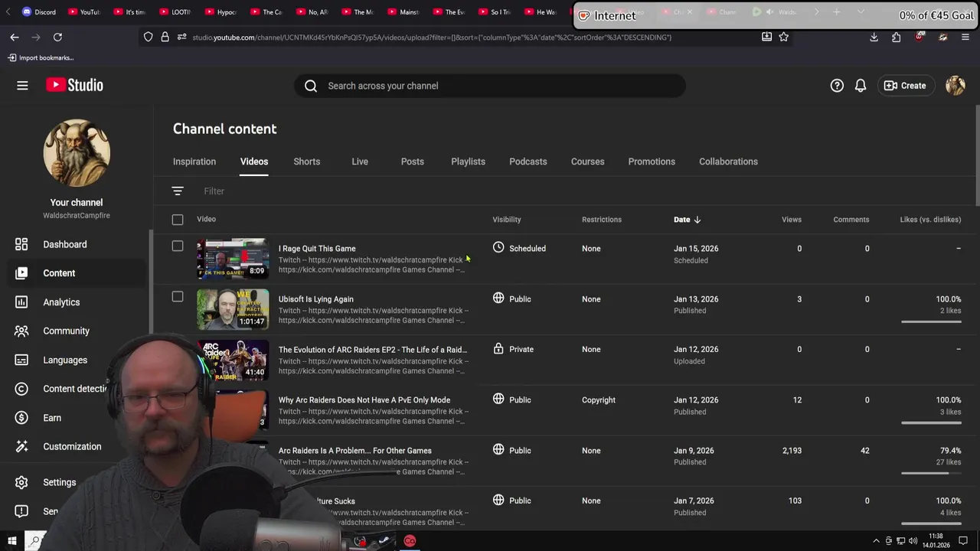
Task: Open thumbnail of I Rage Quit This Game
Action: coord(233,259)
